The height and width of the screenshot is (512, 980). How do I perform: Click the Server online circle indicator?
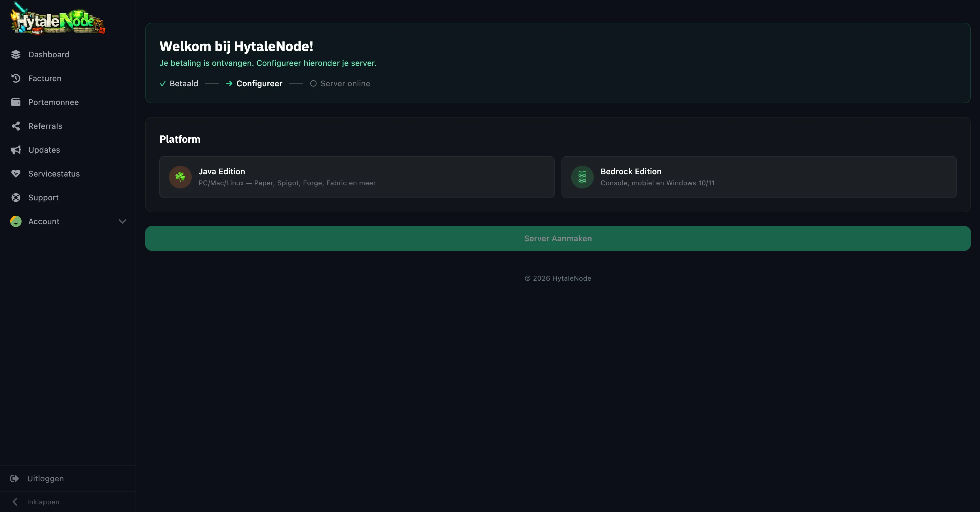point(313,83)
